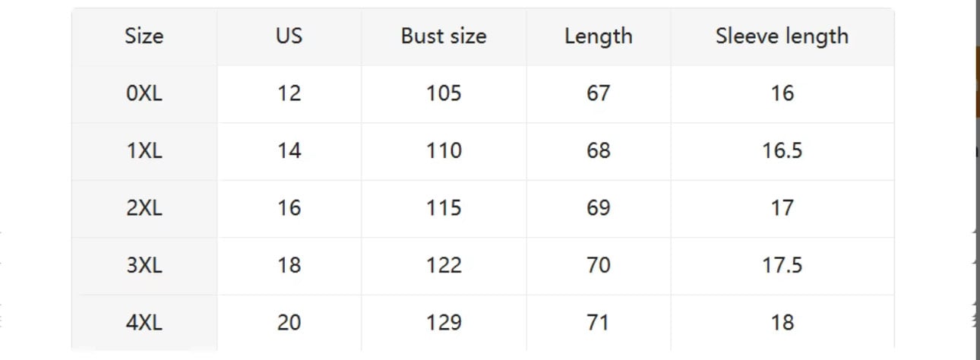Viewport: 980px width, 360px height.
Task: Click the Length column header
Action: 598,36
